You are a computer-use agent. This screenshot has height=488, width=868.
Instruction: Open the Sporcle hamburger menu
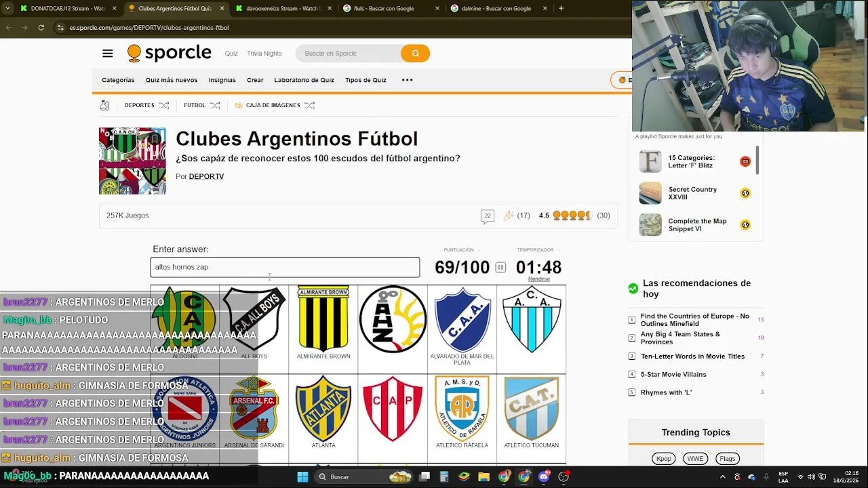[x=107, y=54]
